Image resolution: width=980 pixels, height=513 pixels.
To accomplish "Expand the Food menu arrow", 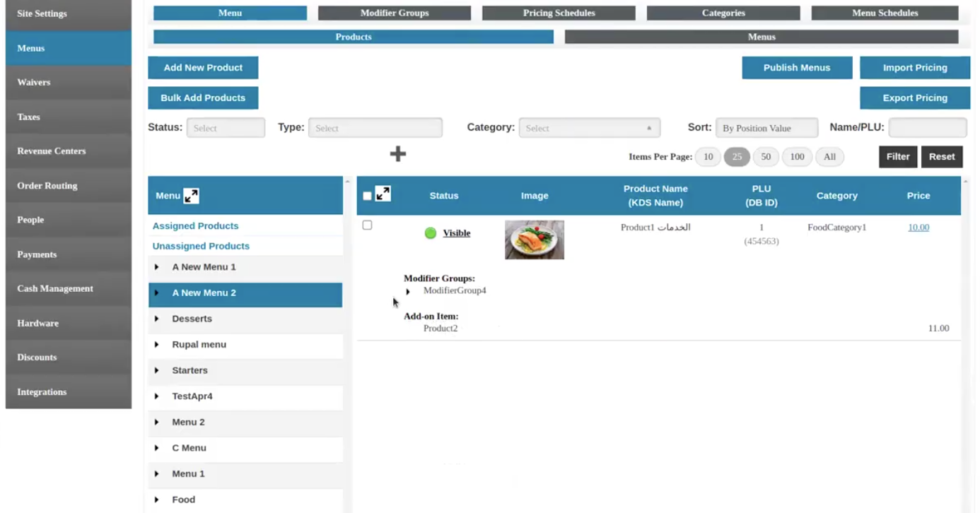I will coord(157,500).
